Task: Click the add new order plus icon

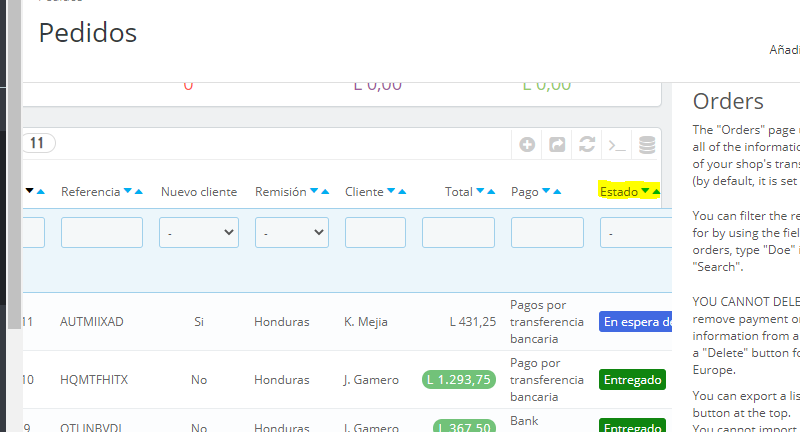Action: (x=527, y=145)
